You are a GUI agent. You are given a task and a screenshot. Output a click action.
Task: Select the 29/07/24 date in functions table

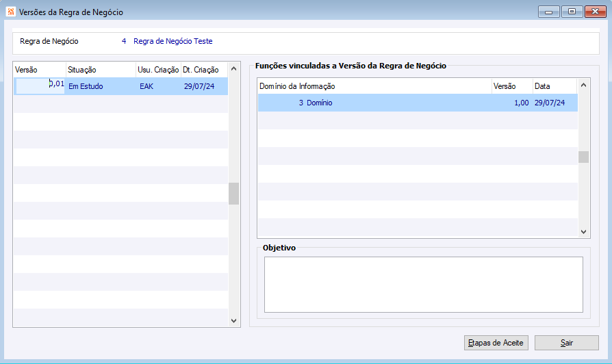pos(550,103)
